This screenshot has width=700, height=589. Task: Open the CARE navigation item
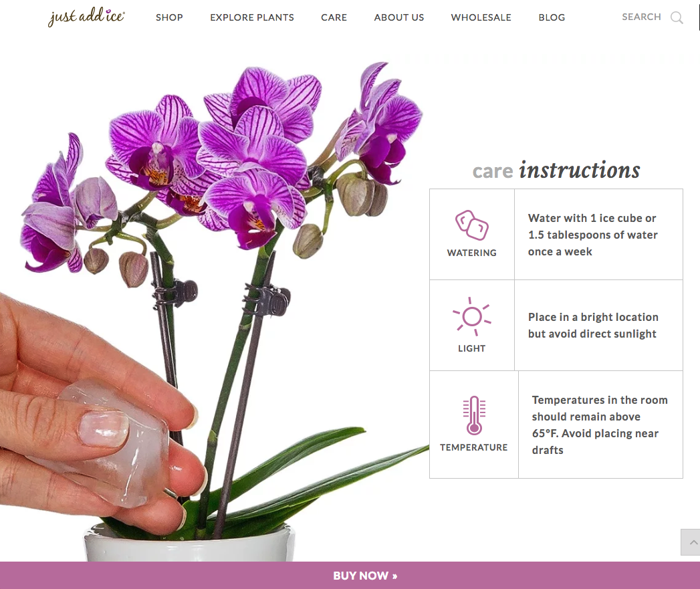click(334, 17)
